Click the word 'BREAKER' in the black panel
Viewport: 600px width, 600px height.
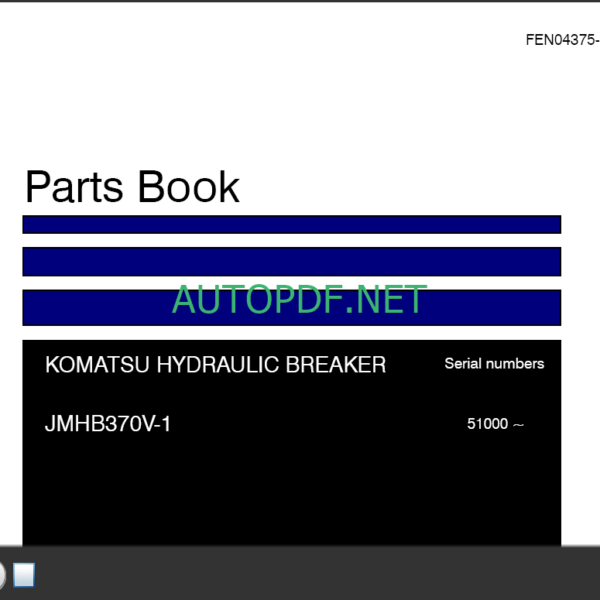click(336, 365)
